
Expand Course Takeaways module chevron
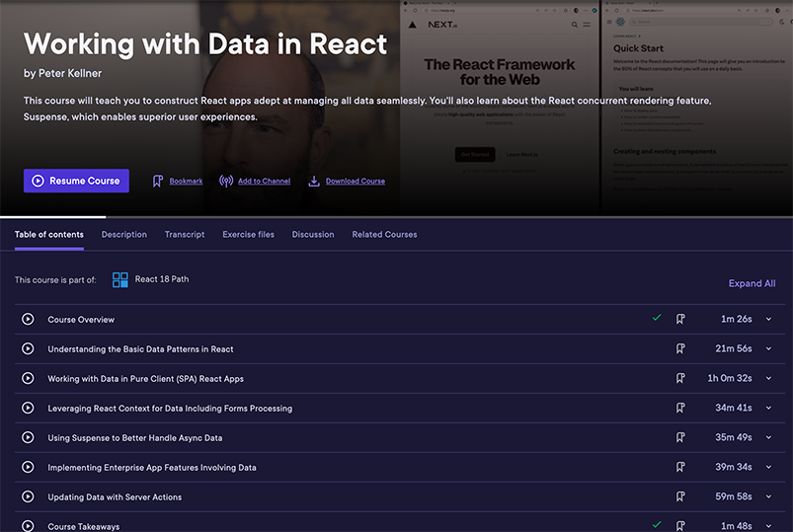pos(768,526)
